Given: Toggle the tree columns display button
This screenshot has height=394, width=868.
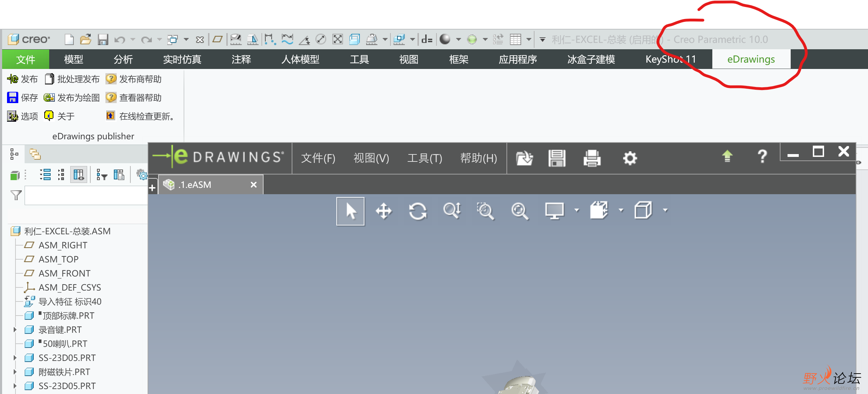Looking at the screenshot, I should click(x=78, y=174).
